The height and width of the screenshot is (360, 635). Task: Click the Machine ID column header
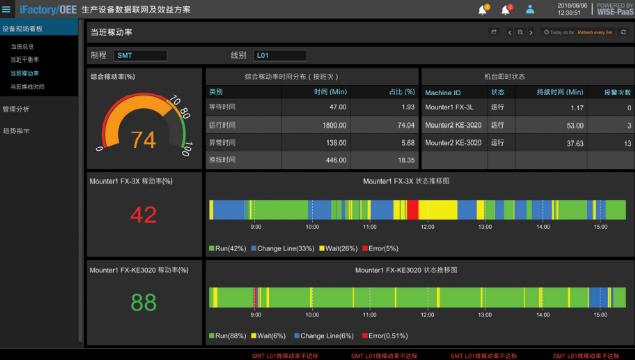coord(443,93)
